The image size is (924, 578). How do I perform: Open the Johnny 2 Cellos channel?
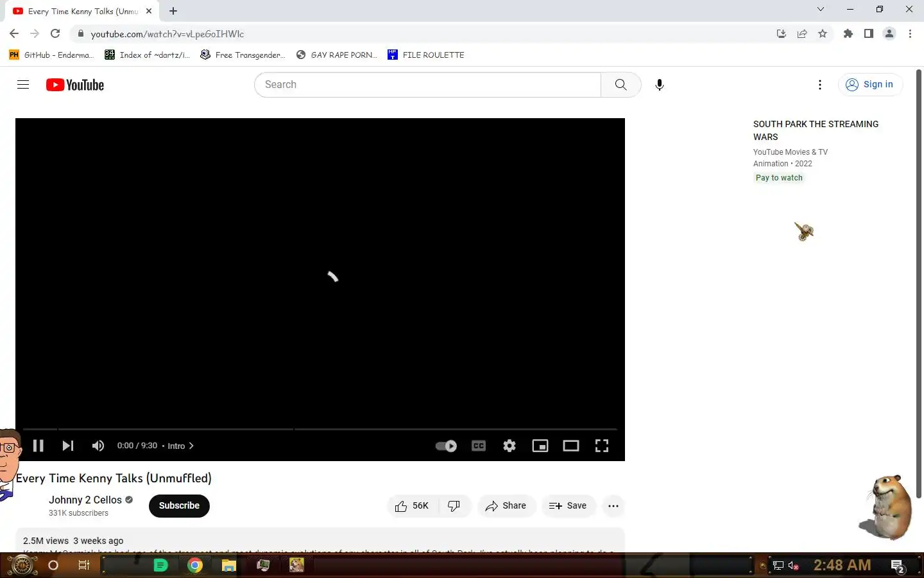tap(85, 500)
